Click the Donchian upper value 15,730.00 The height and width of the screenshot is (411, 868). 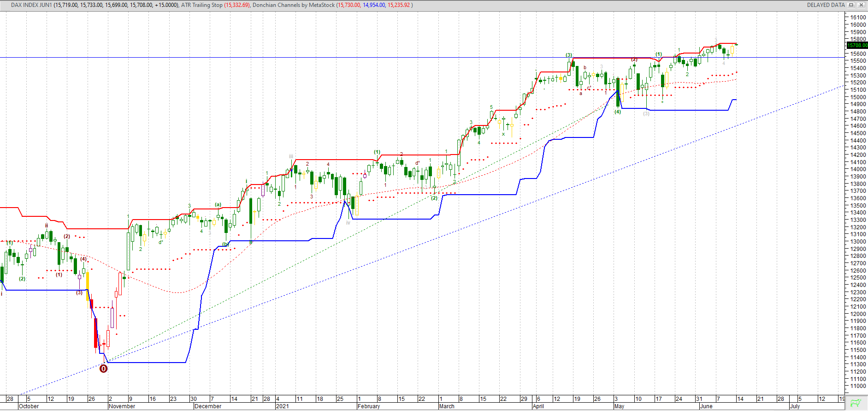click(348, 5)
